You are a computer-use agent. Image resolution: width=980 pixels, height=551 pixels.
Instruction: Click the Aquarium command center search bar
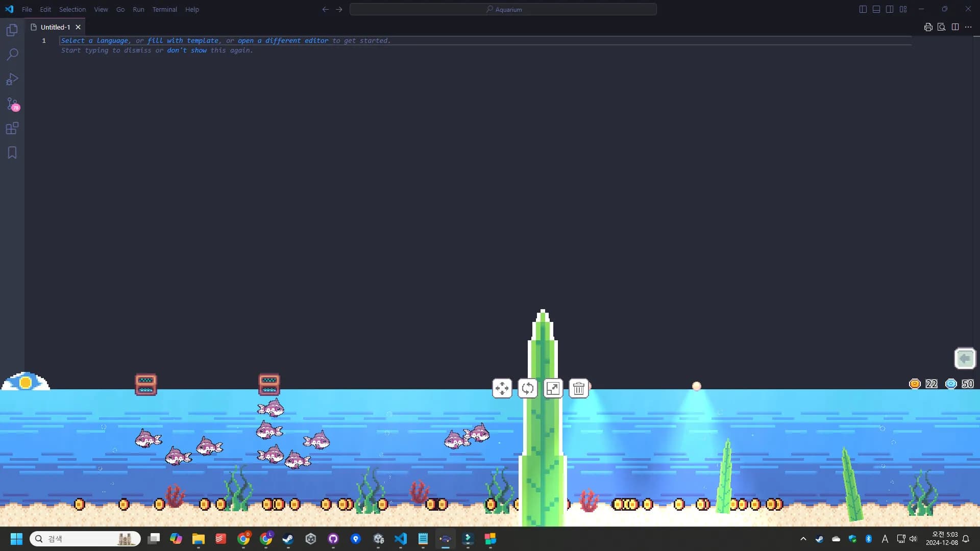click(x=503, y=9)
